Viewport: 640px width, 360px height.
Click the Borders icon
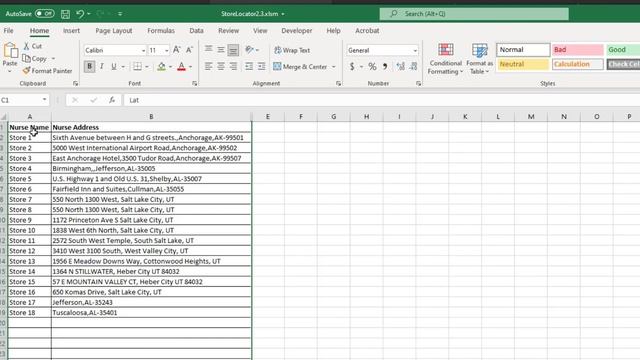138,66
